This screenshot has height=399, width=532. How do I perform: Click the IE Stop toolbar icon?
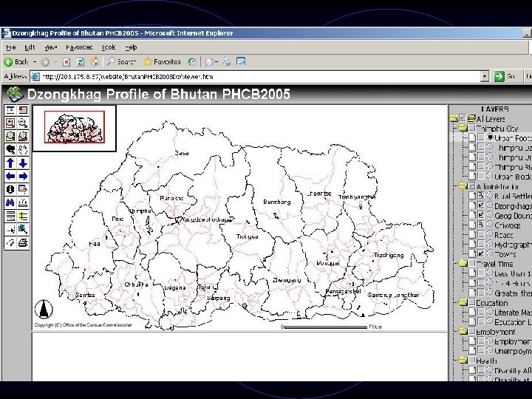pos(66,62)
